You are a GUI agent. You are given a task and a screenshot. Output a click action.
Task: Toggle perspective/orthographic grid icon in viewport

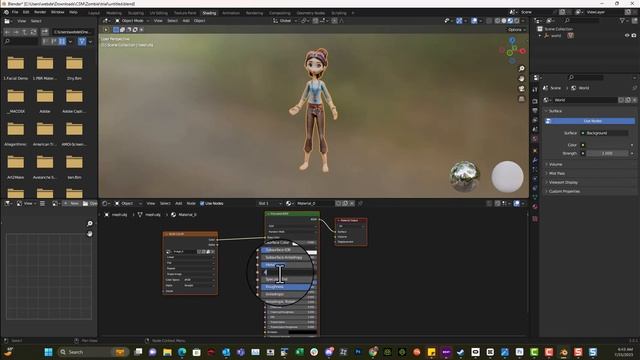click(x=521, y=99)
